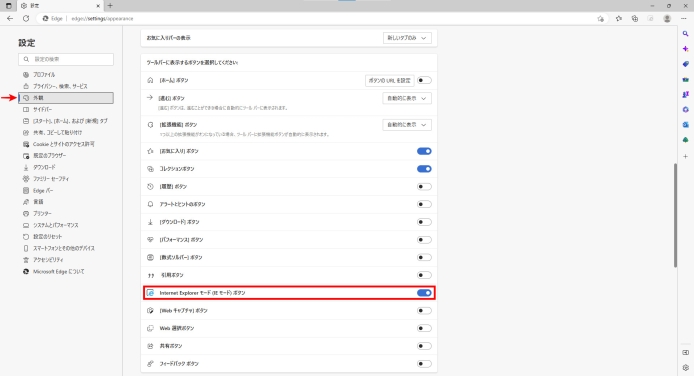Enable the フィードバック ボタン toggle
Viewport: 694px width, 376px height.
[x=424, y=364]
